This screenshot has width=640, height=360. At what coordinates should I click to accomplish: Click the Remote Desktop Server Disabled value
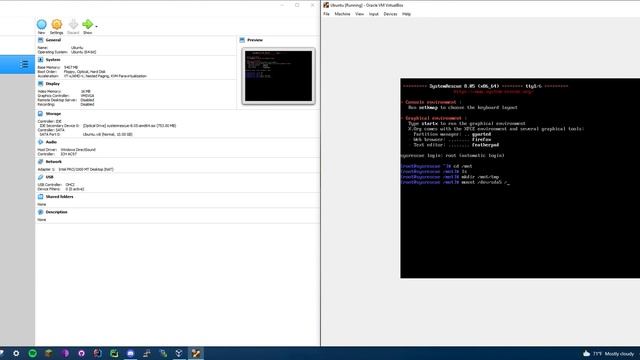click(x=87, y=100)
